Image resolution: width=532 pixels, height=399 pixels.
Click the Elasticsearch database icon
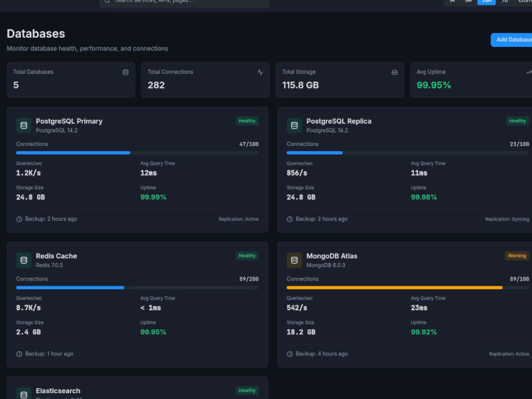tap(24, 394)
